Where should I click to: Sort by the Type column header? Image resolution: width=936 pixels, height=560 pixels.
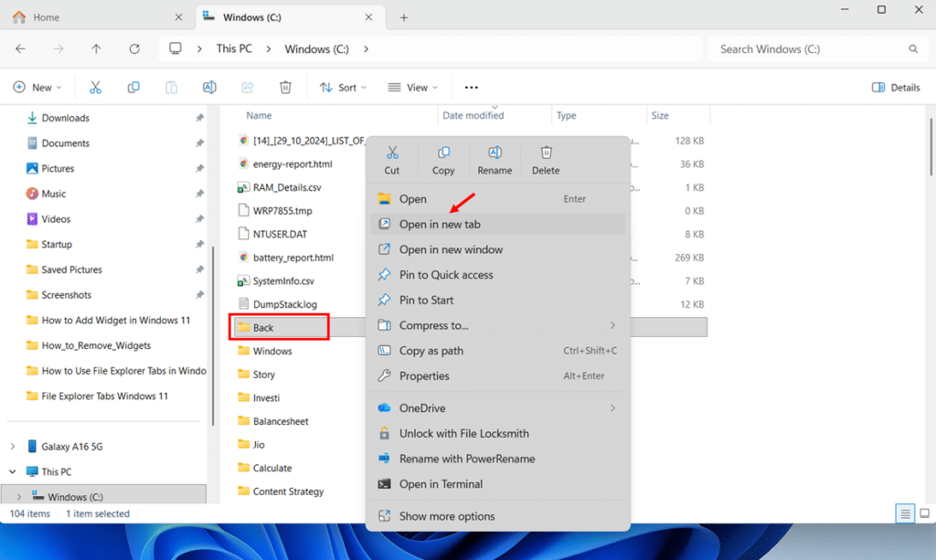coord(566,116)
